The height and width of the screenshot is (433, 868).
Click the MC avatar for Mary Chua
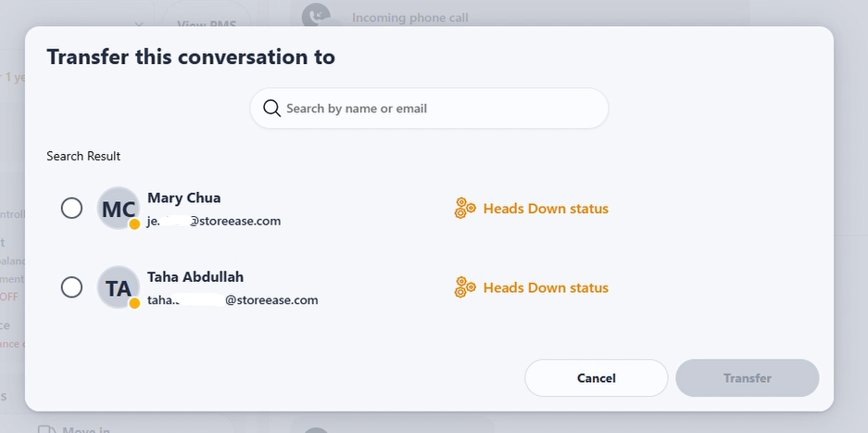click(119, 209)
